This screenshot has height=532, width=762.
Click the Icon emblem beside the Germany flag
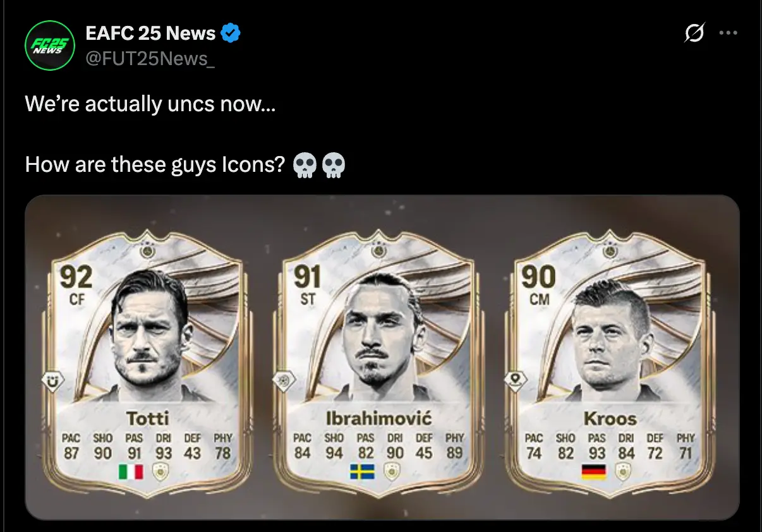click(x=624, y=471)
